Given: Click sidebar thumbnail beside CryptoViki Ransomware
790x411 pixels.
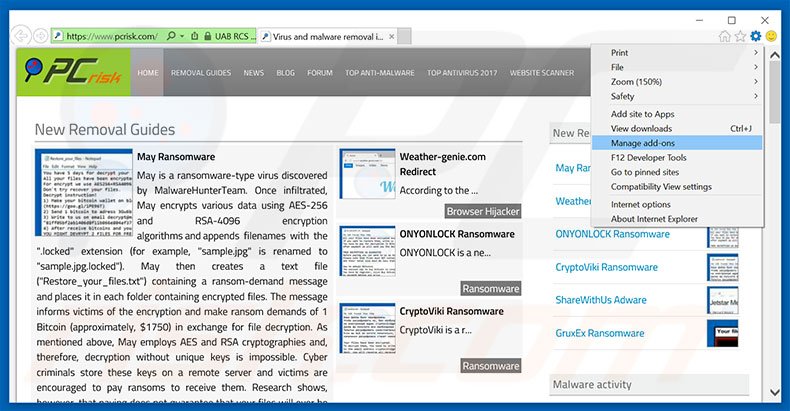Looking at the screenshot, I should tap(723, 267).
